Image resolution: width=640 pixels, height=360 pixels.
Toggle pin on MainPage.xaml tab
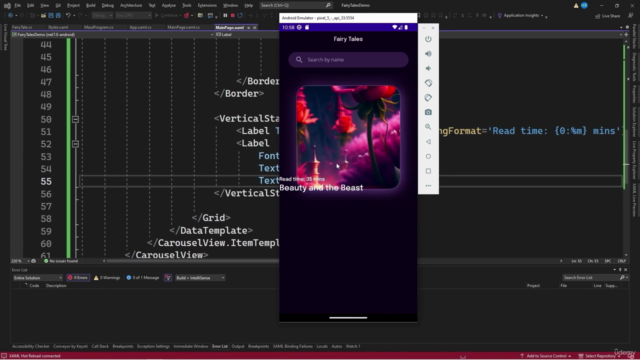tap(248, 27)
